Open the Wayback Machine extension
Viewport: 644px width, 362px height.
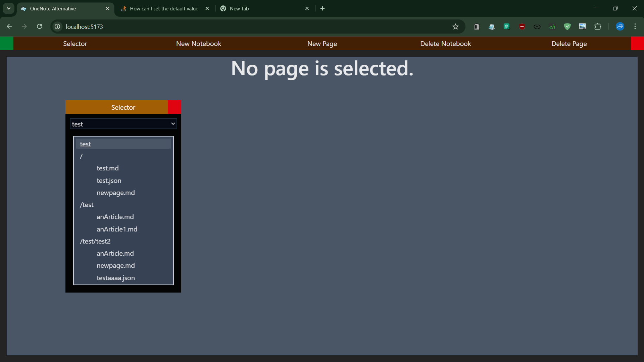(477, 27)
